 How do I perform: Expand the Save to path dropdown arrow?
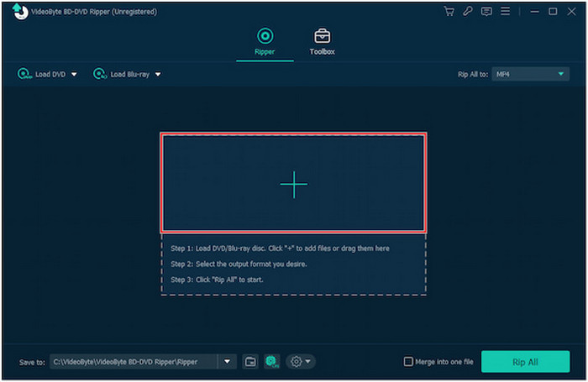pos(227,362)
